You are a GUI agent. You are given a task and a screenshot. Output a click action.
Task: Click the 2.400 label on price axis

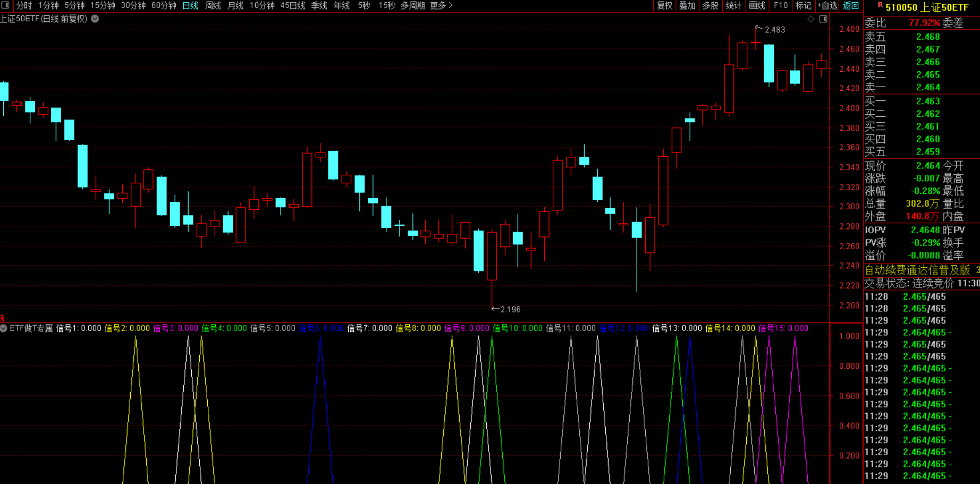(x=849, y=108)
